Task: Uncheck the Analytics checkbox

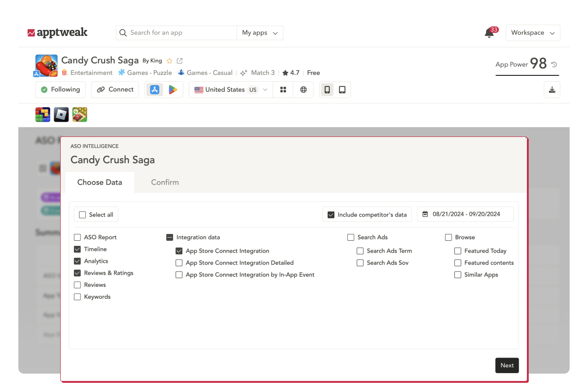Action: (x=77, y=261)
